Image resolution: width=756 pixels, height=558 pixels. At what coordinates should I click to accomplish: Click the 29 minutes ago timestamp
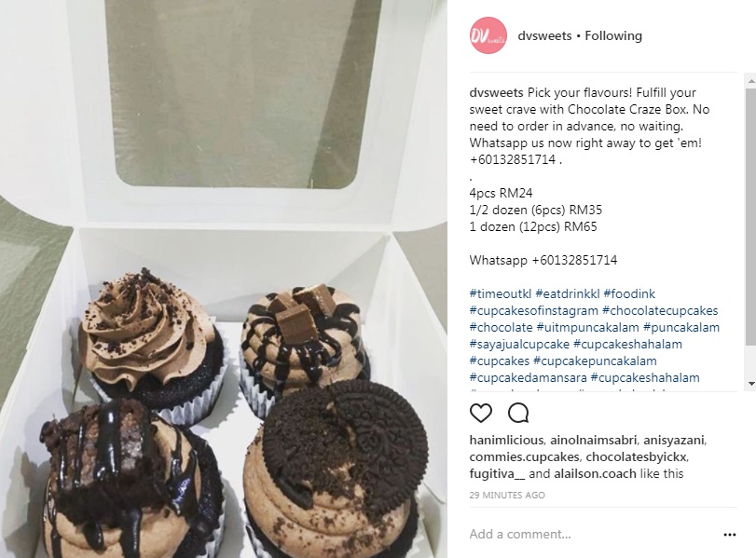pos(507,495)
